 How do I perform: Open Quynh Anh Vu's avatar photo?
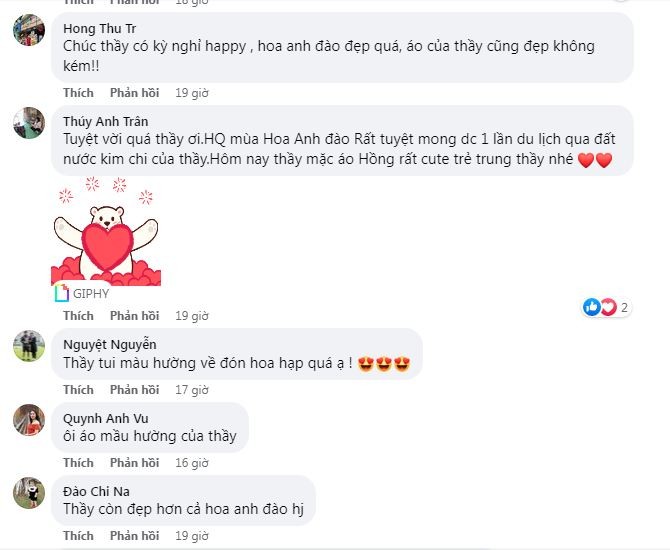point(29,420)
